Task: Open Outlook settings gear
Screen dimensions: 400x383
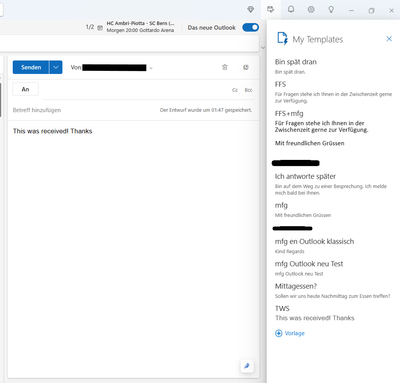Action: click(311, 9)
